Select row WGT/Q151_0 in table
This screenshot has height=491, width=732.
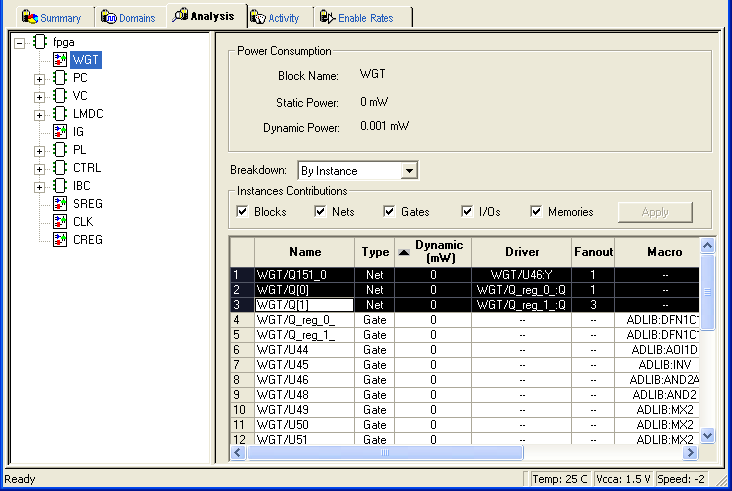click(x=465, y=275)
